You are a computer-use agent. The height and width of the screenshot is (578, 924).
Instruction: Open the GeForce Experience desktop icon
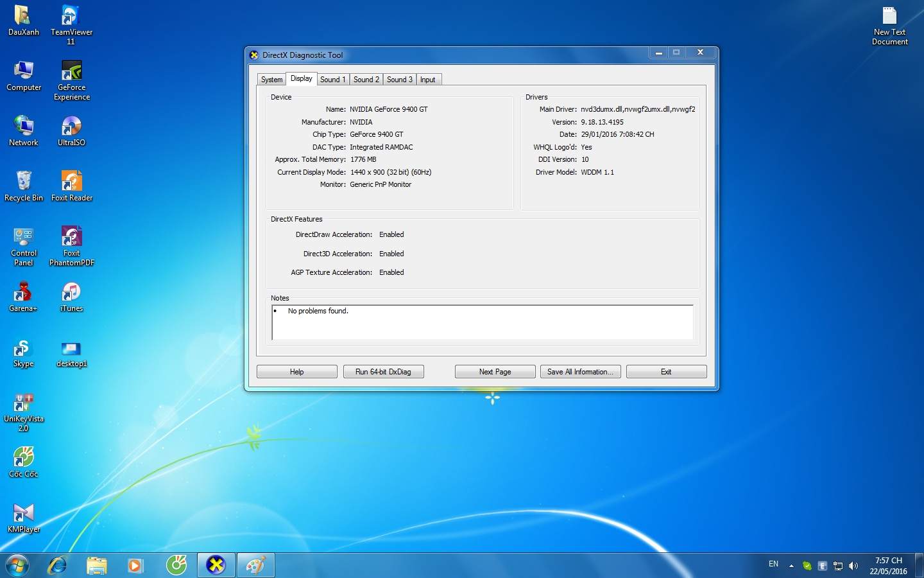click(71, 80)
